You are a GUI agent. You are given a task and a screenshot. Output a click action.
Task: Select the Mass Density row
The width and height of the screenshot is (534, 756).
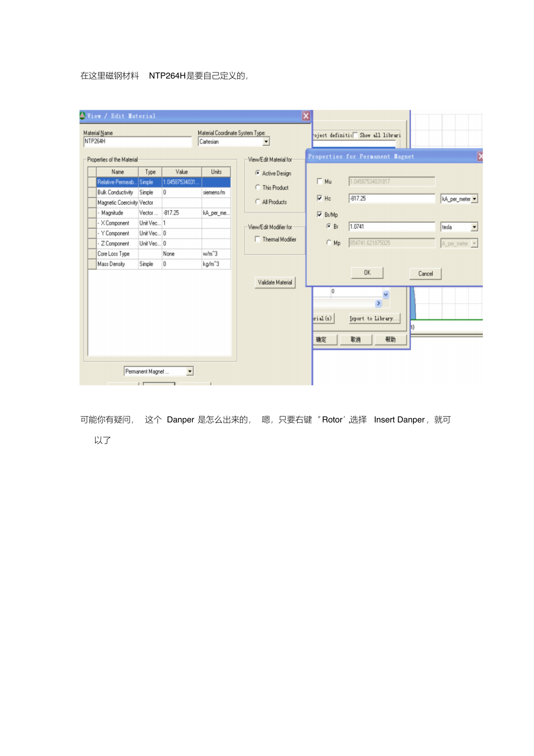159,264
